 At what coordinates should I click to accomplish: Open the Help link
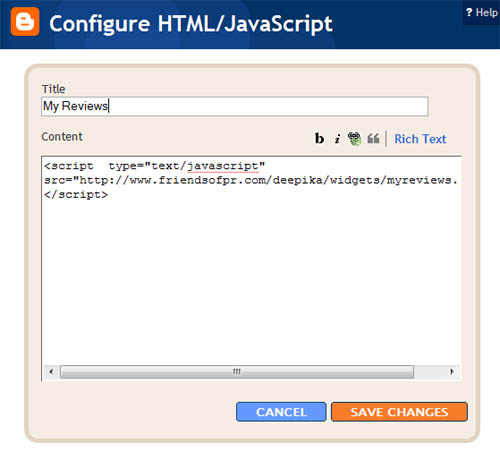[482, 12]
